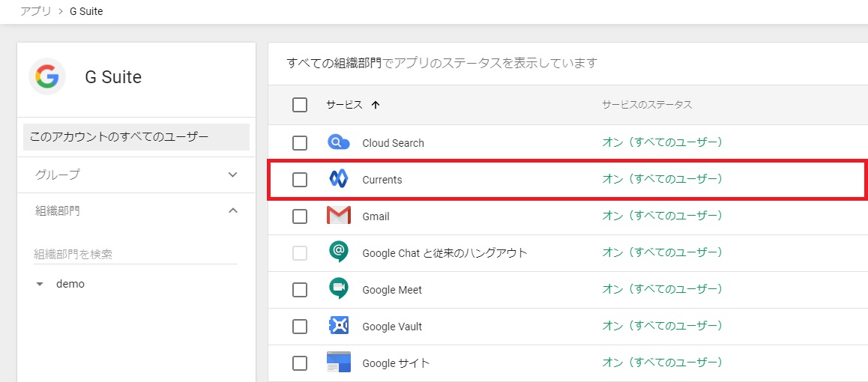This screenshot has width=868, height=382.
Task: Collapse the demo organization tree arrow
Action: 40,285
